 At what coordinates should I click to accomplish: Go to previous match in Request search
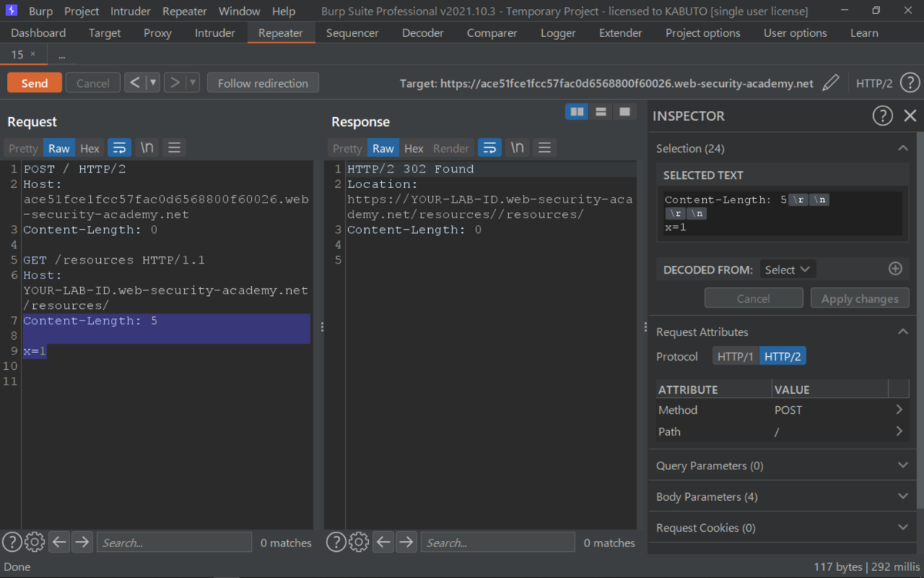pos(59,543)
